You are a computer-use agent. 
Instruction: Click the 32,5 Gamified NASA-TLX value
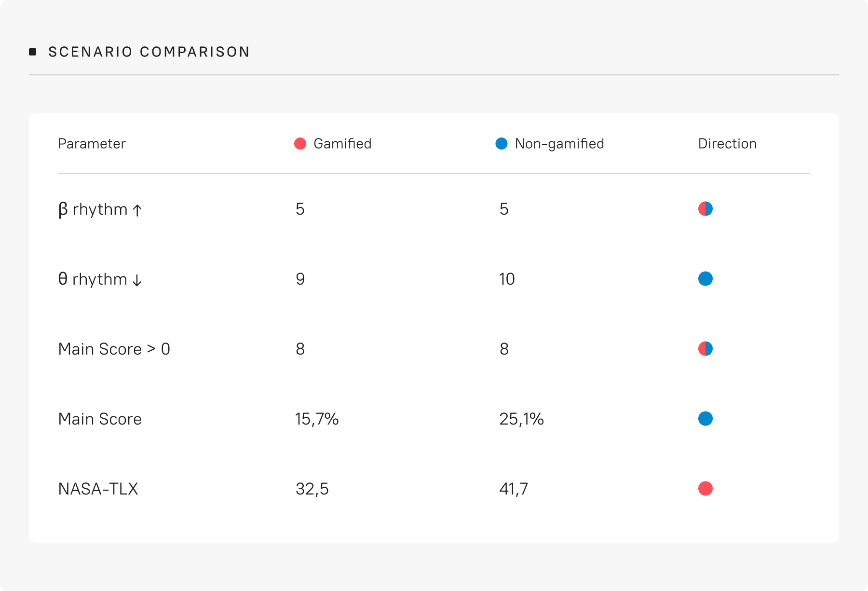(312, 489)
